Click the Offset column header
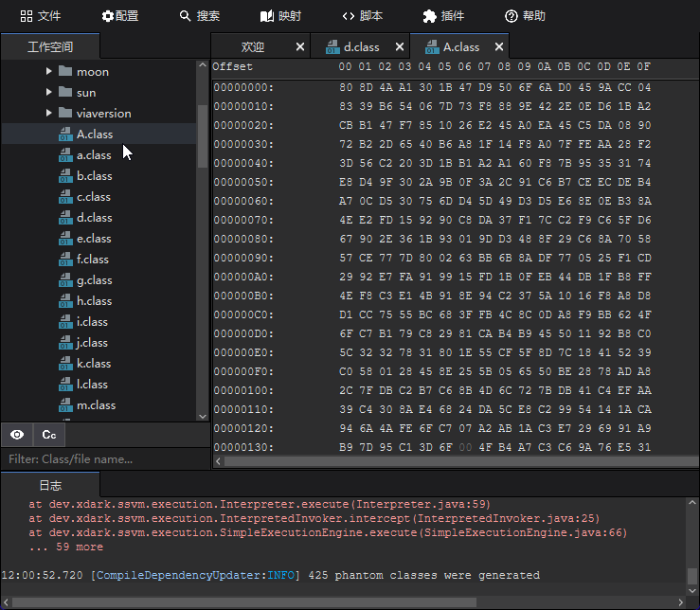The image size is (700, 610). point(232,66)
